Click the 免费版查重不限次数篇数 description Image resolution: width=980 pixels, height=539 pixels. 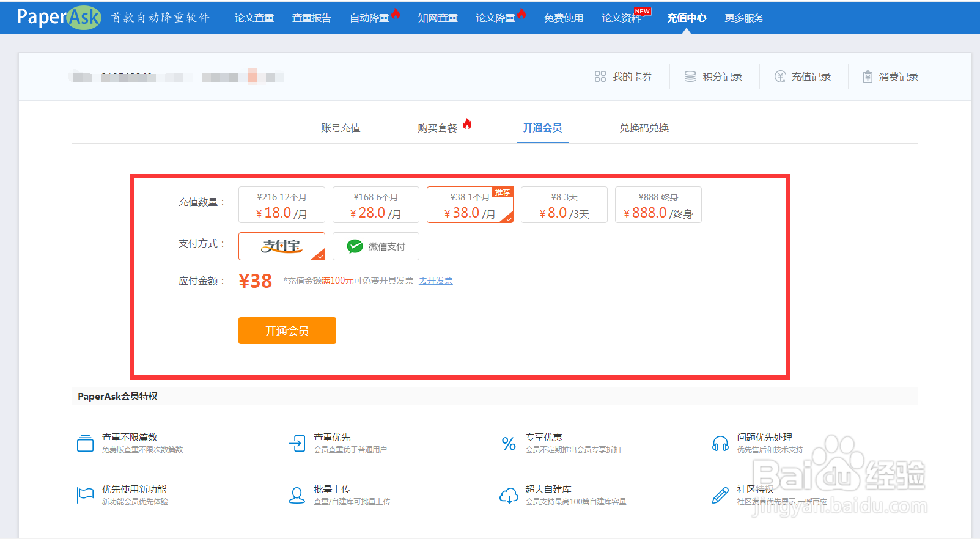click(x=142, y=449)
